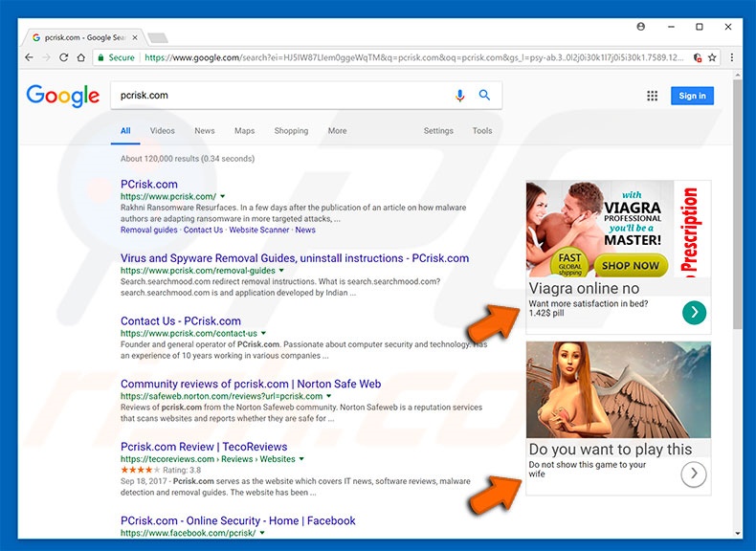The width and height of the screenshot is (756, 551).
Task: Click Do you want to play this headline
Action: (611, 450)
